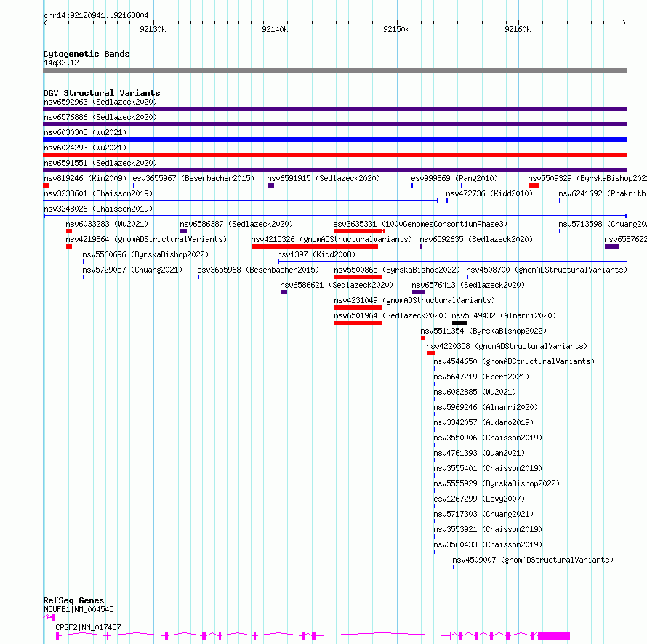Select the CPSF2|NM_017437 gene label
Image resolution: width=647 pixels, height=644 pixels.
point(88,627)
